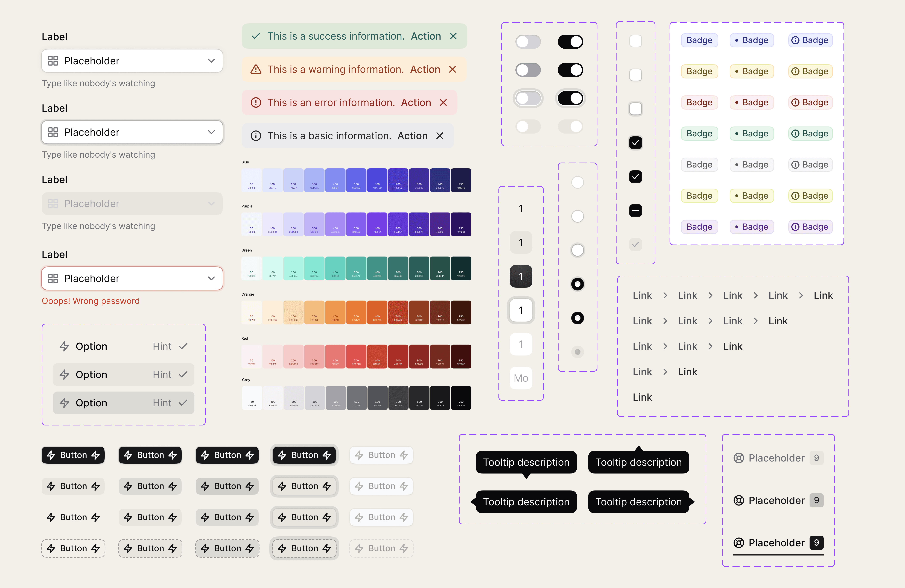Dismiss the success information alert

click(x=453, y=36)
